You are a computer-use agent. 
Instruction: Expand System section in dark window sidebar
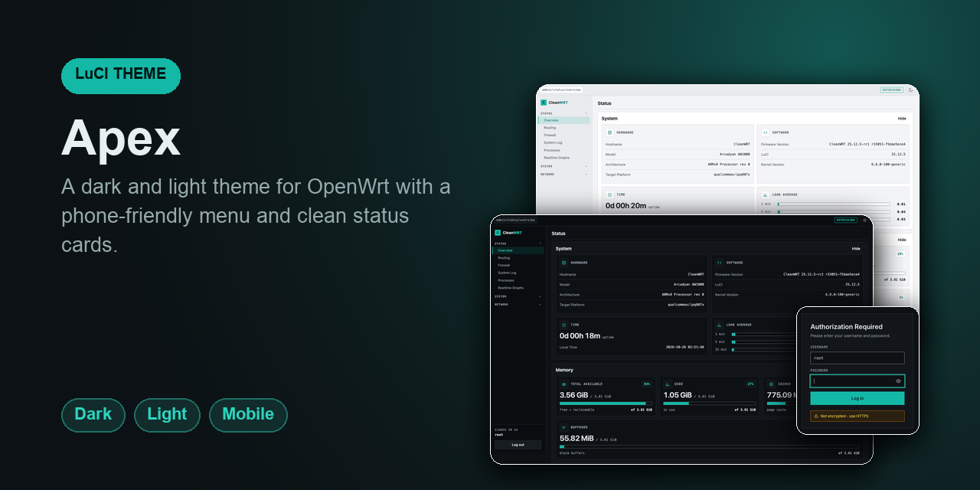pyautogui.click(x=518, y=296)
